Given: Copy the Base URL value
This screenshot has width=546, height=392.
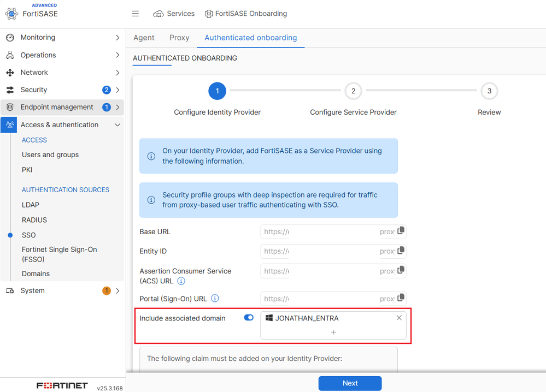Looking at the screenshot, I should tap(401, 231).
